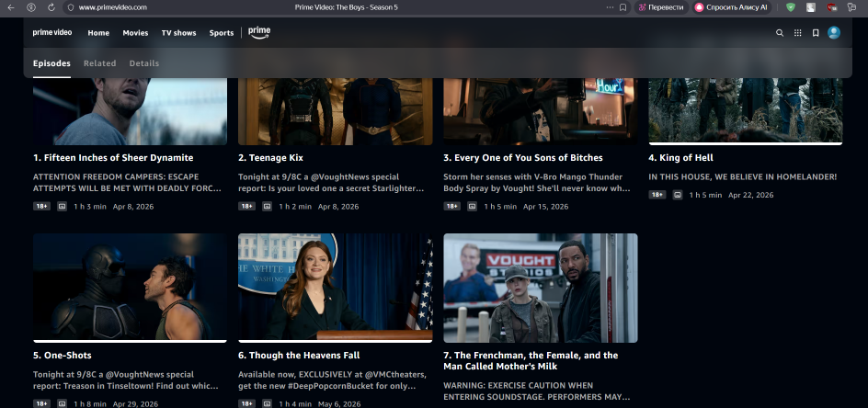Open title '6. Though the Heavens Fall'
This screenshot has height=408, width=868.
tap(299, 355)
